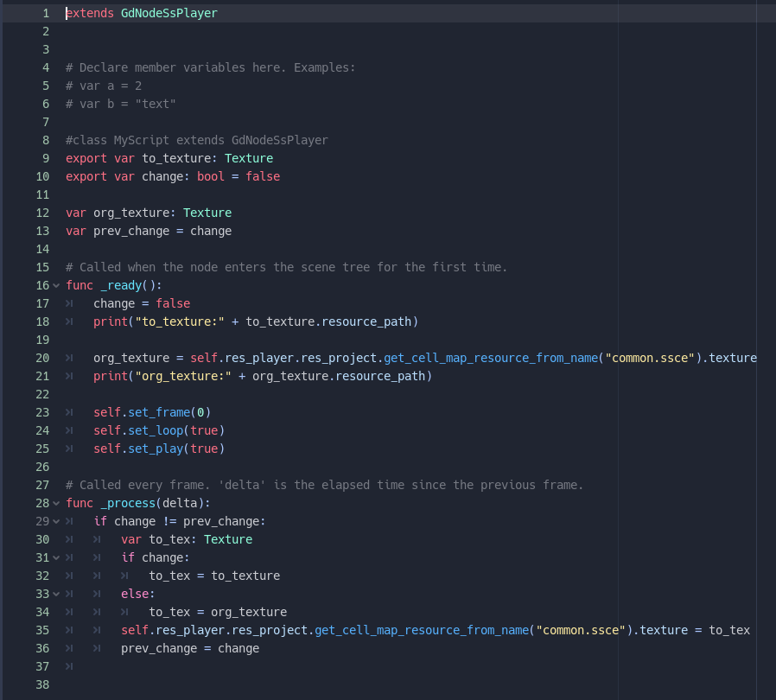Click 'prev_change = change' on line 36
The image size is (776, 700).
point(190,648)
